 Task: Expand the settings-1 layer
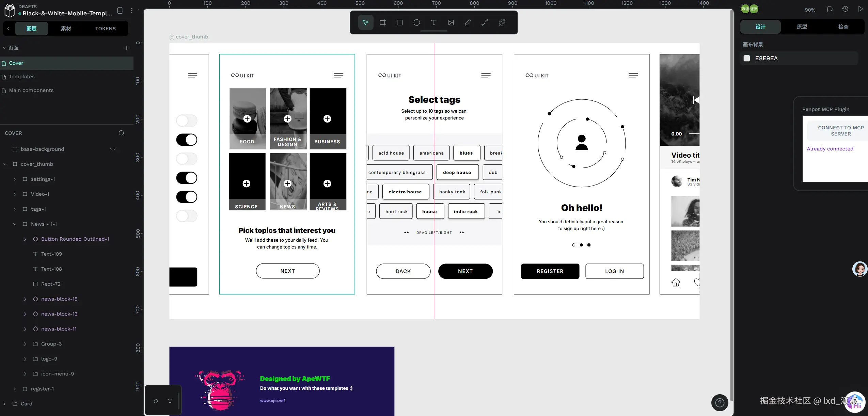[15, 179]
